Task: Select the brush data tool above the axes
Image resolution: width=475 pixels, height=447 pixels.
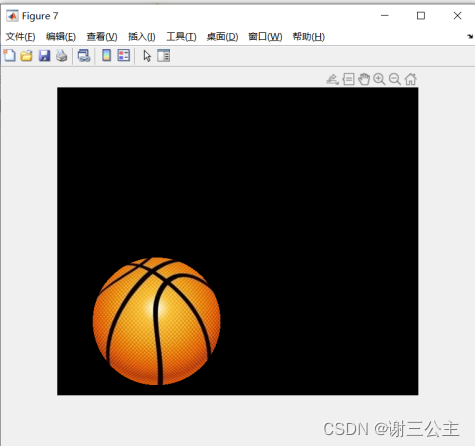Action: tap(332, 79)
